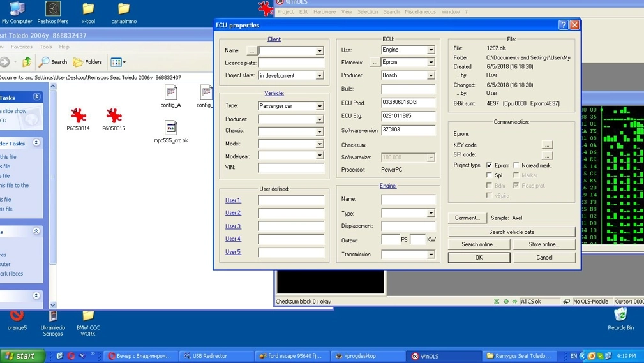Select mpc555_crc ok file in Explorer
Image resolution: width=644 pixels, height=363 pixels.
(171, 132)
